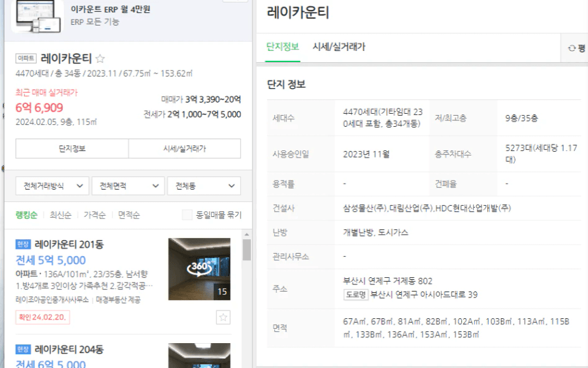Image resolution: width=588 pixels, height=368 pixels.
Task: Click the 현장 badge on 201동 listing
Action: coord(23,244)
